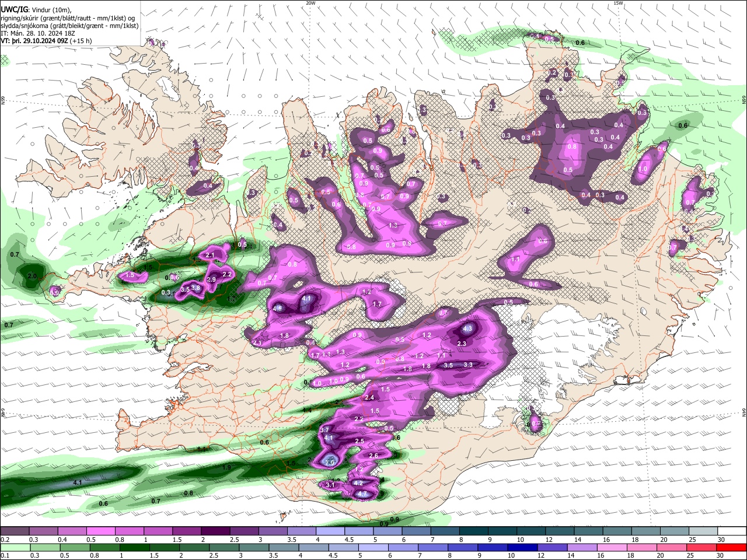Click the 'slydda/snjókoma (grátt/bleikt/grænt' legend line
Image resolution: width=747 pixels, height=560 pixels.
[x=69, y=26]
